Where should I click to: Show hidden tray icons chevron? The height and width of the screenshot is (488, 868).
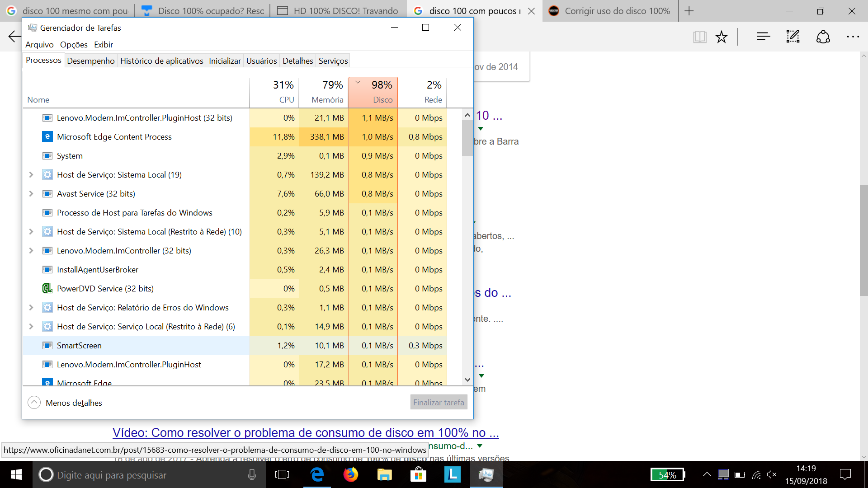tap(707, 474)
